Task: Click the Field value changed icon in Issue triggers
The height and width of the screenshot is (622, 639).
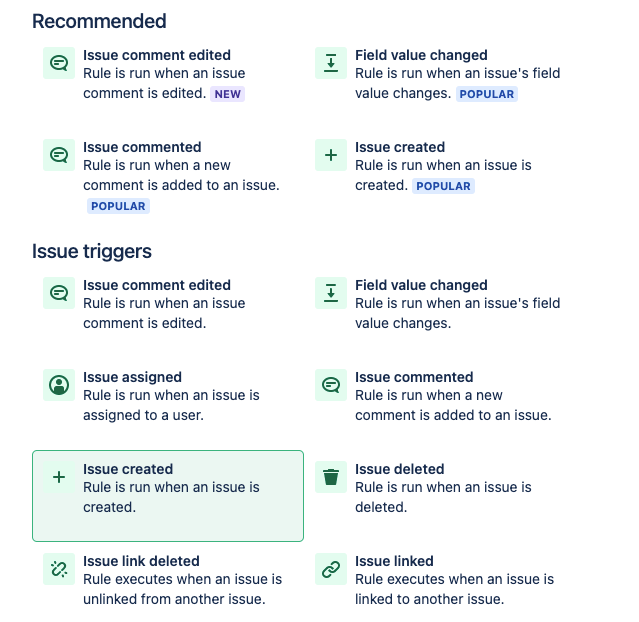Action: click(x=331, y=293)
